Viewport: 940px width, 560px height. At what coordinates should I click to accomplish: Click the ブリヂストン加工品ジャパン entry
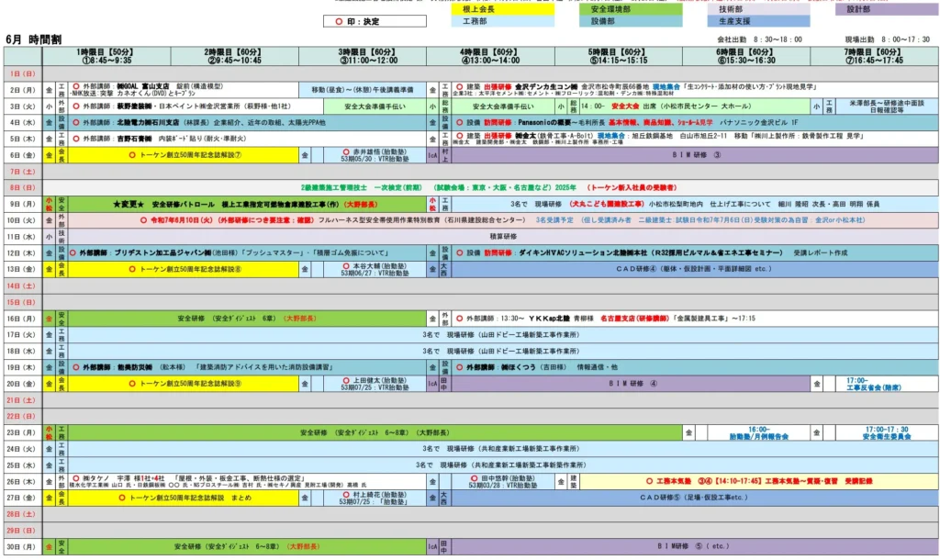(247, 252)
